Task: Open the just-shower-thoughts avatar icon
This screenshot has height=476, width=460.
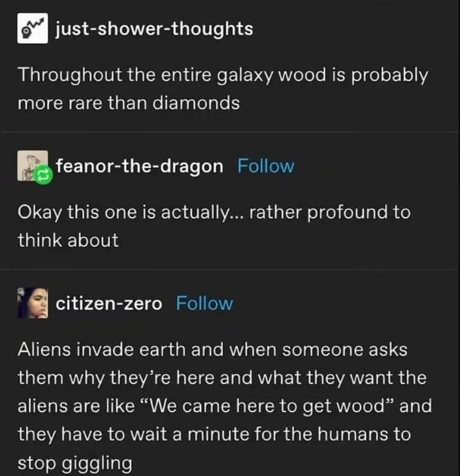Action: pyautogui.click(x=32, y=28)
